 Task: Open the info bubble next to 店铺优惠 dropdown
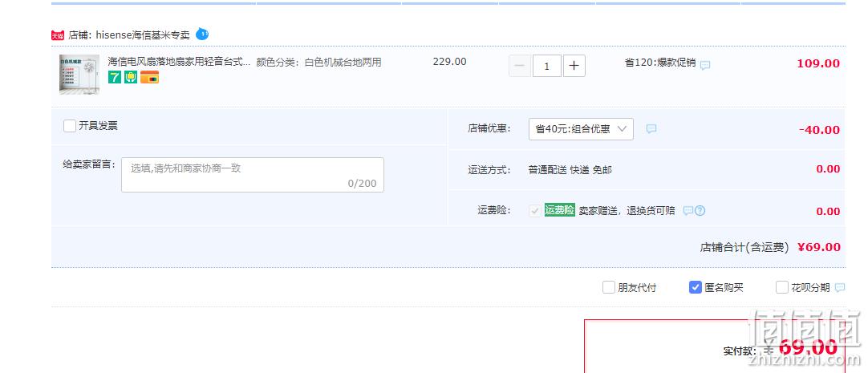pos(651,129)
